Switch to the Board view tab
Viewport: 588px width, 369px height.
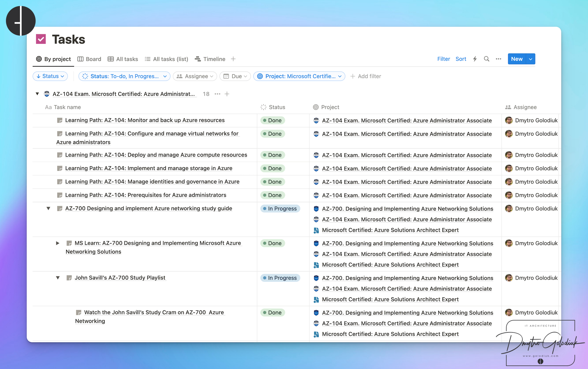click(89, 59)
